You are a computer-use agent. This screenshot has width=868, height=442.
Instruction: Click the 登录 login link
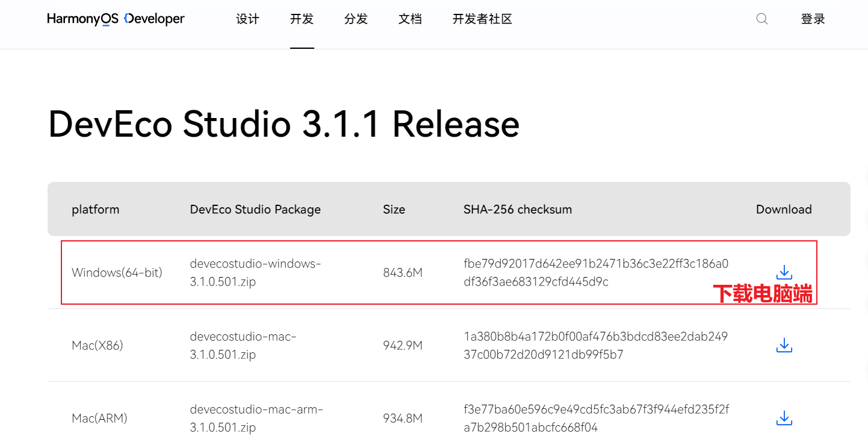pos(813,19)
